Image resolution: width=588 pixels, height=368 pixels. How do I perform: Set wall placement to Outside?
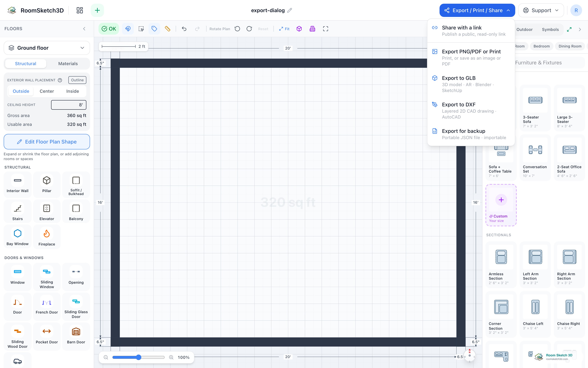coord(21,91)
